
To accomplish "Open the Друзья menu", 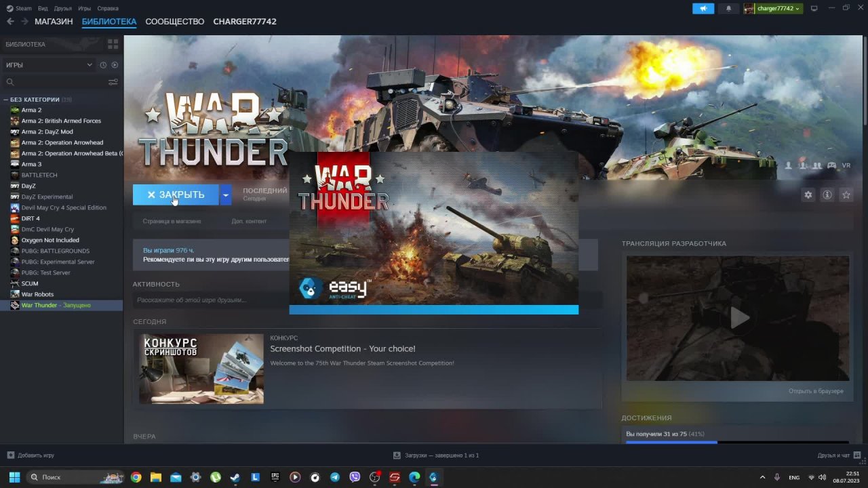I will (63, 8).
